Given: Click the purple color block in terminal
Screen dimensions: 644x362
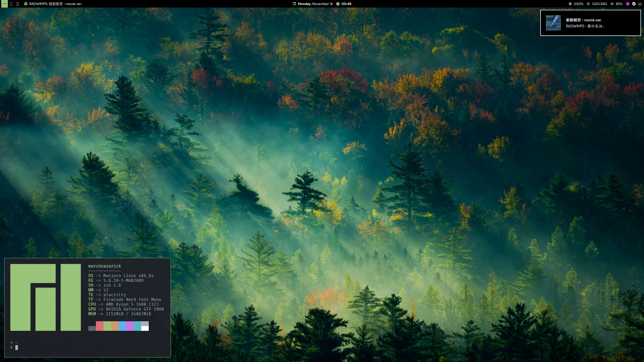Looking at the screenshot, I should point(130,326).
